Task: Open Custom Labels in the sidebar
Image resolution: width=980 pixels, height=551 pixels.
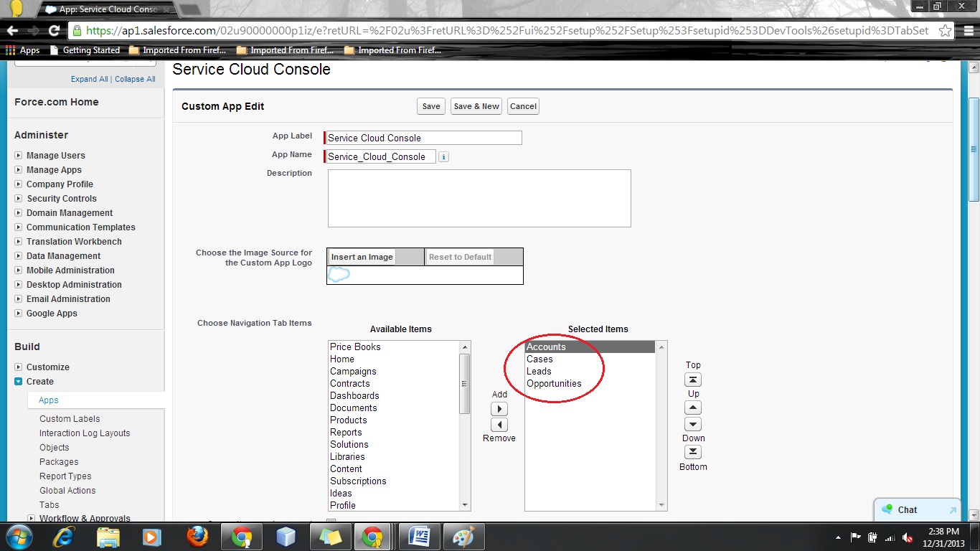Action: (x=70, y=419)
